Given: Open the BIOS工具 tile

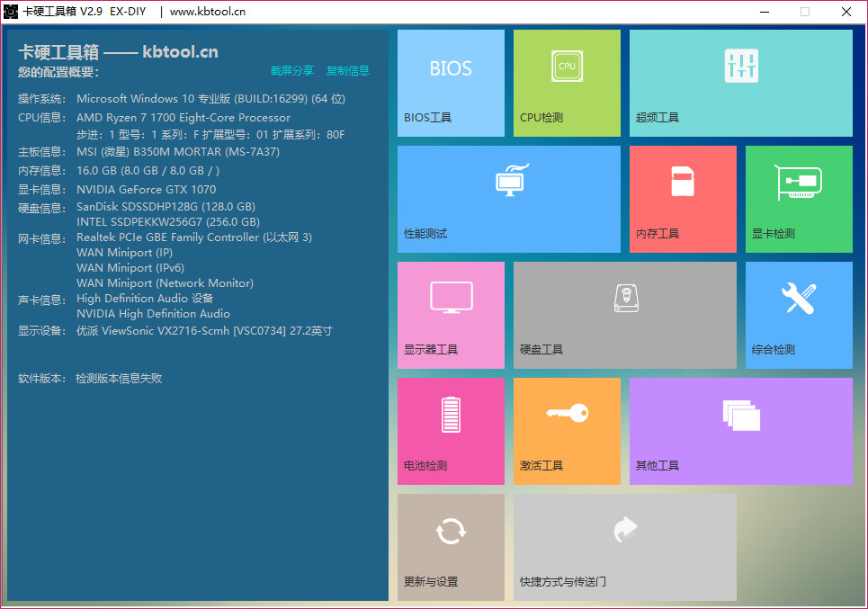Looking at the screenshot, I should point(451,83).
